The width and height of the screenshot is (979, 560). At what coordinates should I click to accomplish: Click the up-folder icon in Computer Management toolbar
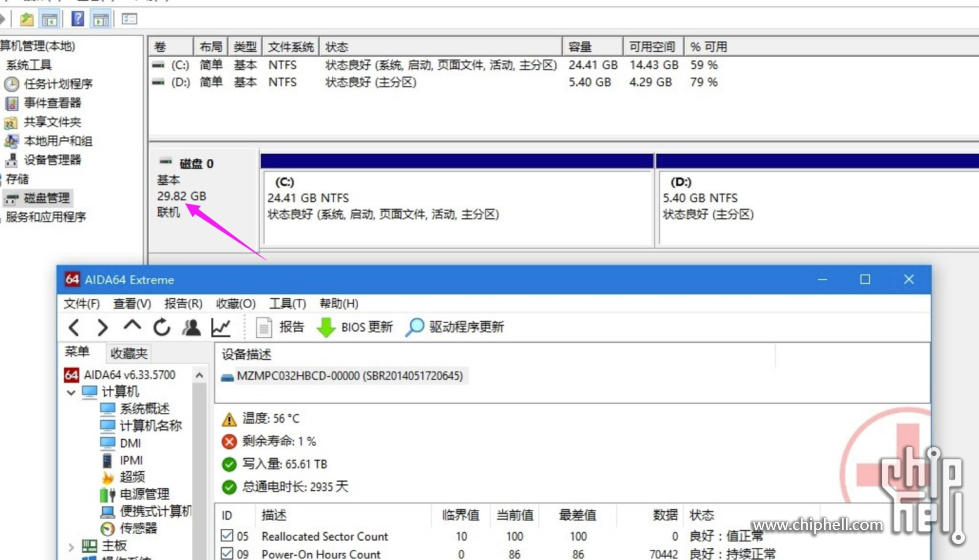click(x=26, y=19)
